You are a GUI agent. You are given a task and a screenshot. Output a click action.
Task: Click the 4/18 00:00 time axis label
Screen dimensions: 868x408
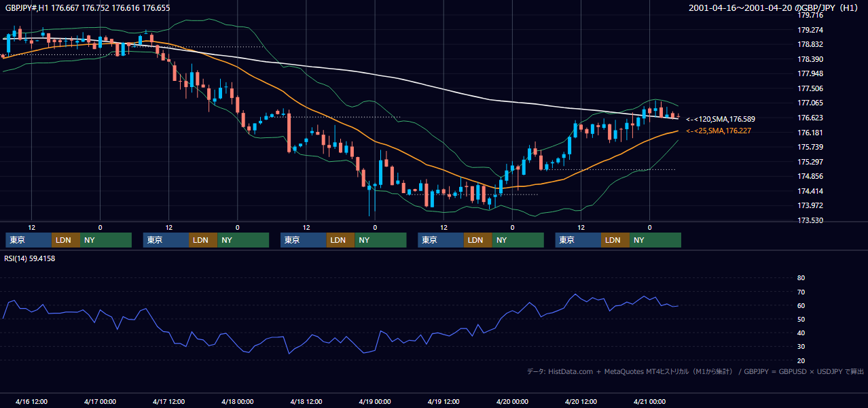[237, 401]
